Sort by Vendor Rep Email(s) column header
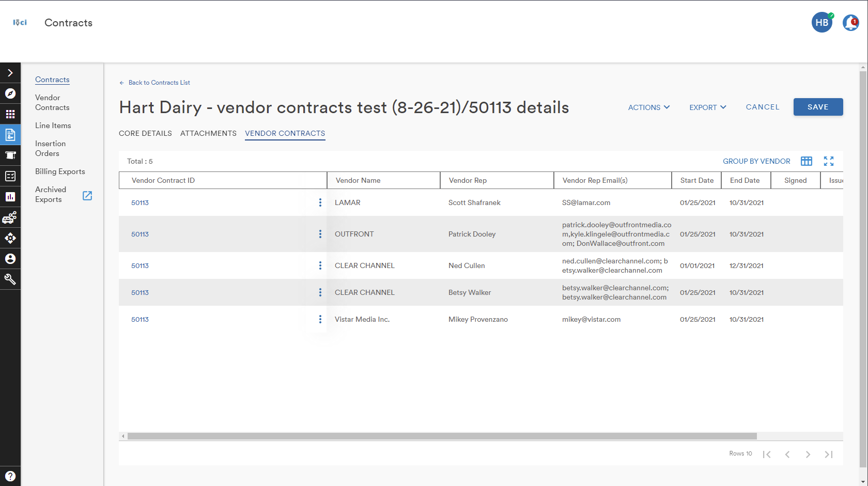This screenshot has width=868, height=486. (613, 180)
